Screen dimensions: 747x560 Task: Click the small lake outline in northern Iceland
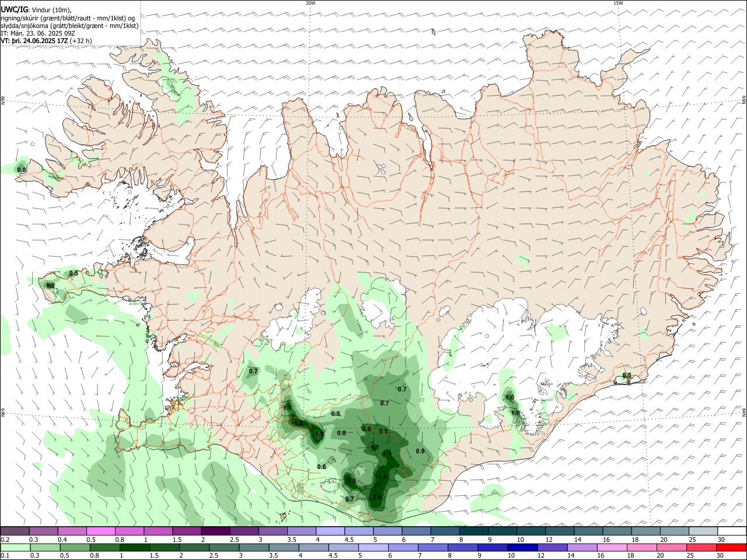381,170
